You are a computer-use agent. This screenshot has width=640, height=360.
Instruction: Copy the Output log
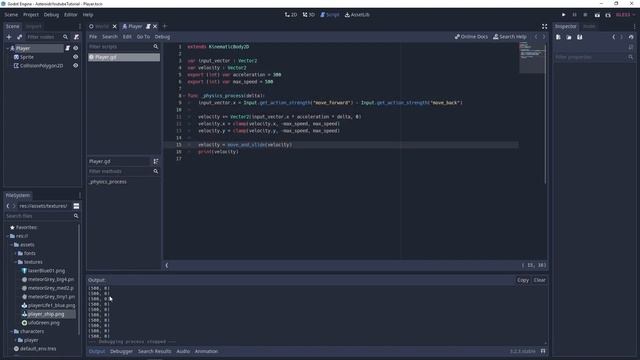523,280
